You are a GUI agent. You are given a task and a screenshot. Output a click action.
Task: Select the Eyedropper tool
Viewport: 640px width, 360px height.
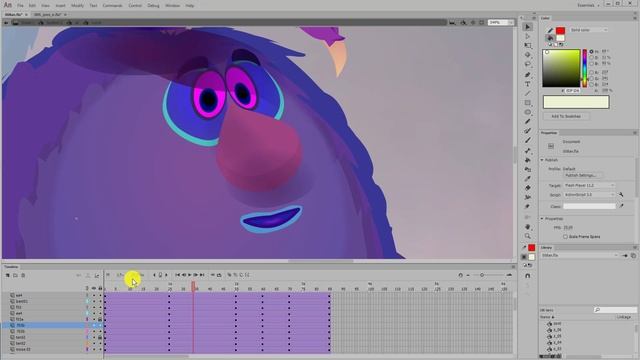(x=527, y=178)
